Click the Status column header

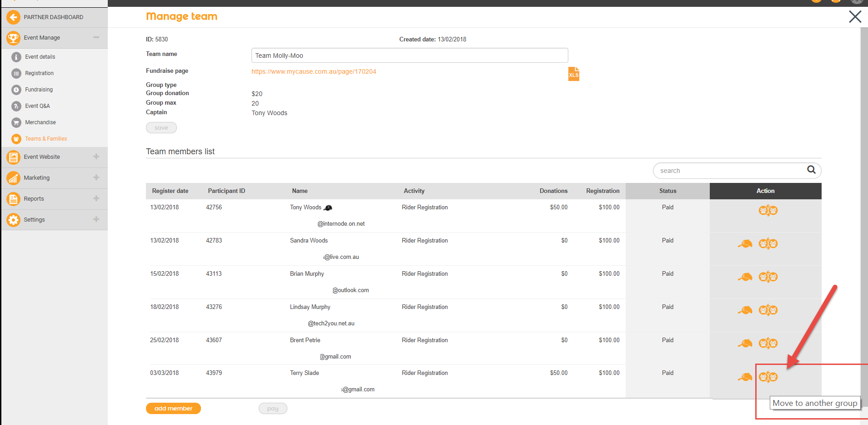click(x=667, y=191)
